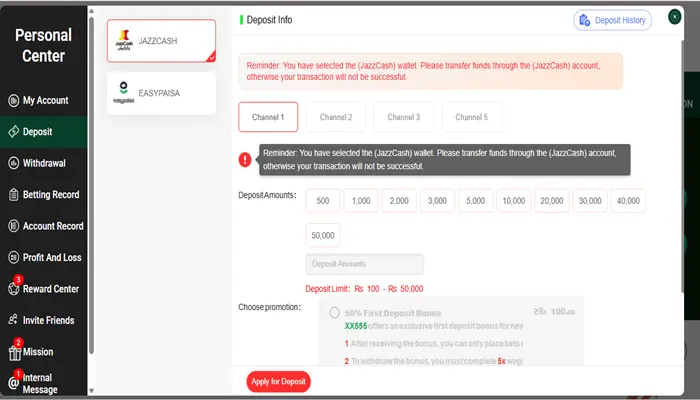This screenshot has width=700, height=400.
Task: Open Internal Message menu item
Action: 43,383
